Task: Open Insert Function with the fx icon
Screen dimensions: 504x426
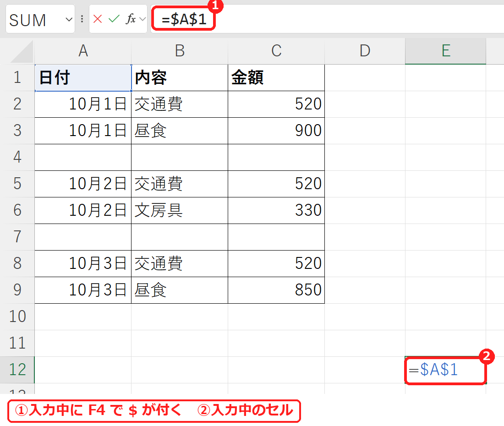Action: pos(131,19)
